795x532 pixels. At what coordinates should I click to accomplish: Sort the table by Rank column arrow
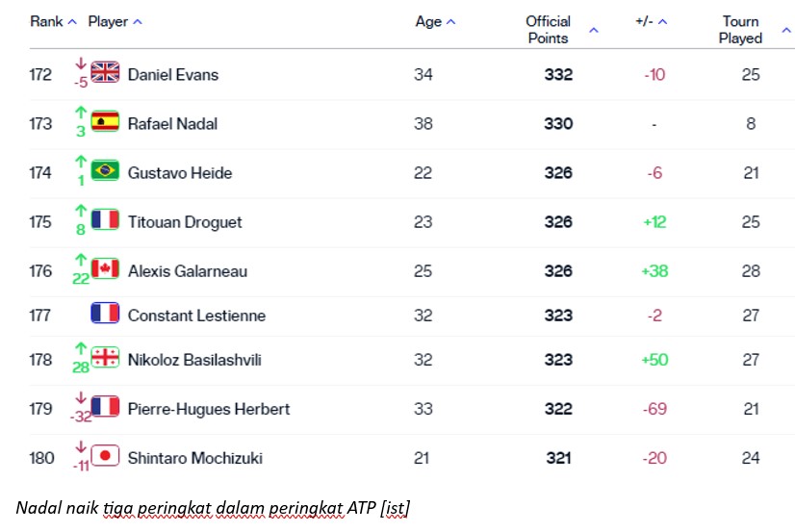[x=73, y=22]
